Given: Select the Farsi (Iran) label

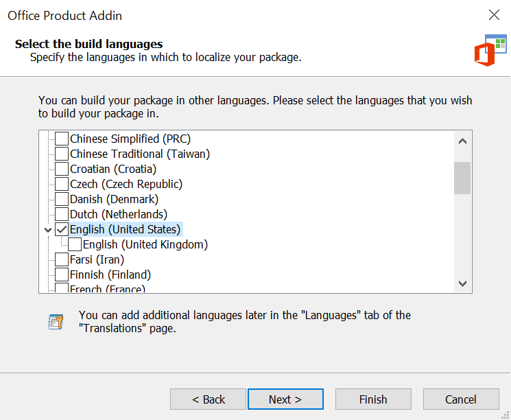Looking at the screenshot, I should click(x=97, y=259).
